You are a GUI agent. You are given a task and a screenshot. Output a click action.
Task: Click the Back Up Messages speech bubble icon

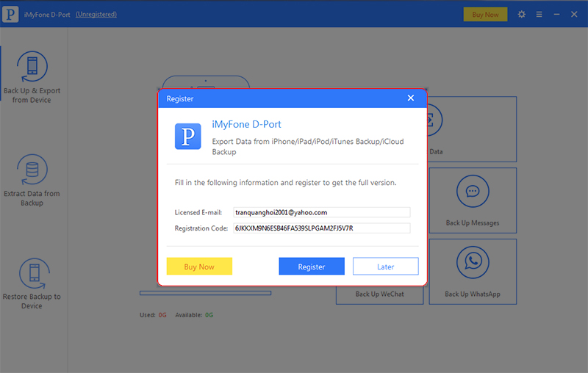[473, 191]
